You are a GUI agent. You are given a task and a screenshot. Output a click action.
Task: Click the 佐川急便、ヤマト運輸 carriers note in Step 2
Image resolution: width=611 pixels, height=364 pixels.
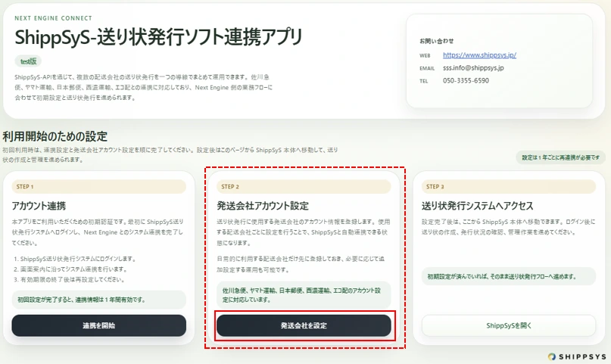pyautogui.click(x=304, y=295)
